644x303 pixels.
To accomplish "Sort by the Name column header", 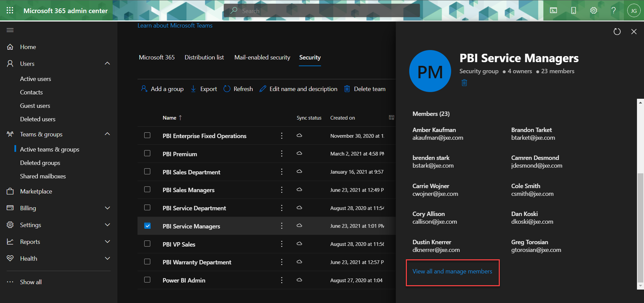I will [x=172, y=118].
